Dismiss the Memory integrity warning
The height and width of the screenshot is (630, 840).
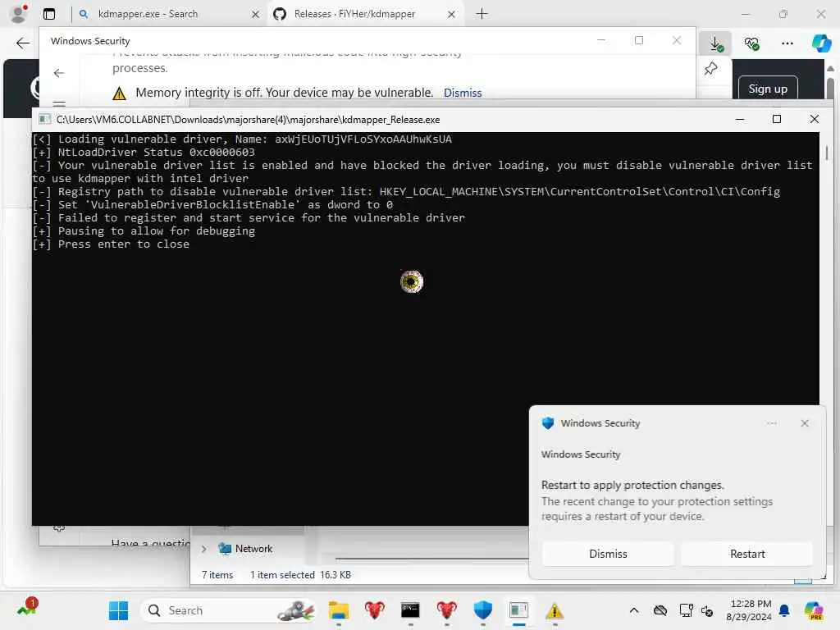(463, 93)
